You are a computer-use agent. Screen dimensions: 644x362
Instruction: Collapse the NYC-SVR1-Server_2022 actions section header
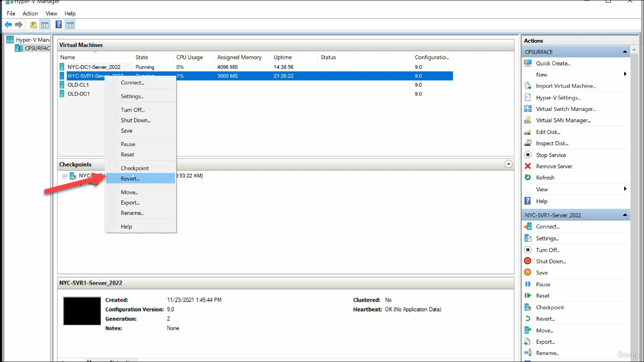(x=625, y=215)
